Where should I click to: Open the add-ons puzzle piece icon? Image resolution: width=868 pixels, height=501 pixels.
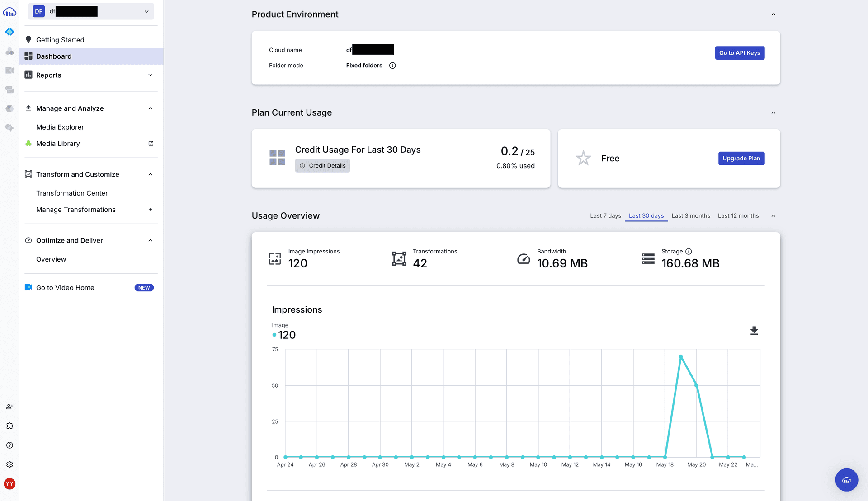[9, 426]
